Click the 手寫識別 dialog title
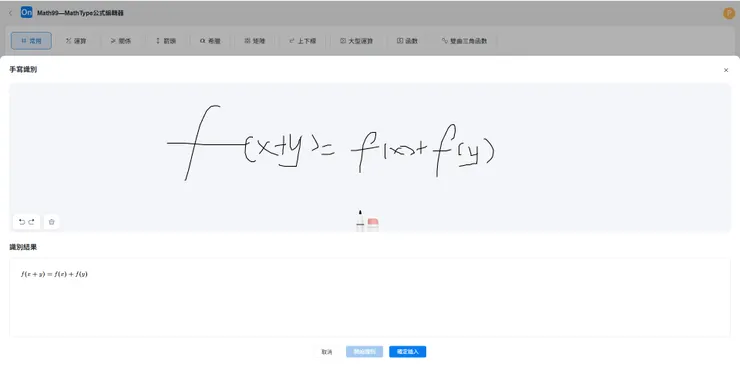This screenshot has height=365, width=740. pyautogui.click(x=23, y=70)
